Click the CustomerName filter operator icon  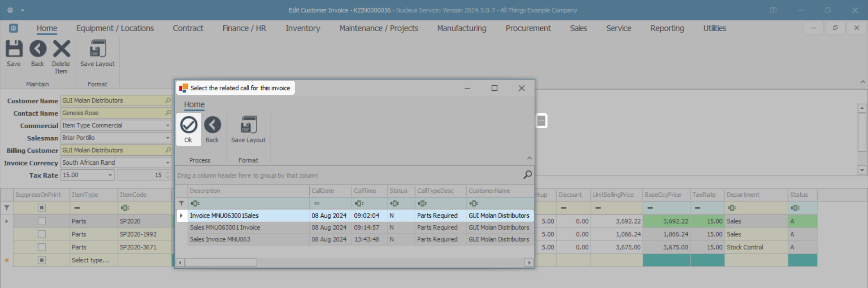(474, 203)
